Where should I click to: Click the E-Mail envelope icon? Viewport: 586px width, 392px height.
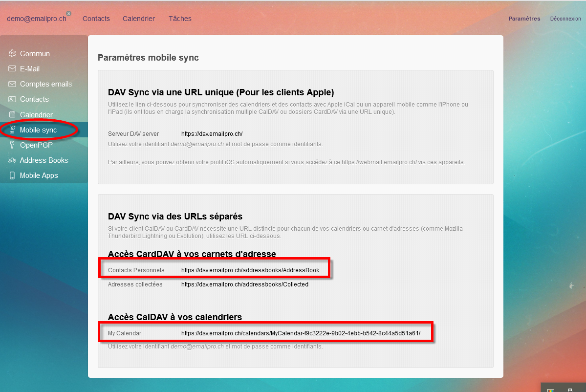tap(12, 69)
